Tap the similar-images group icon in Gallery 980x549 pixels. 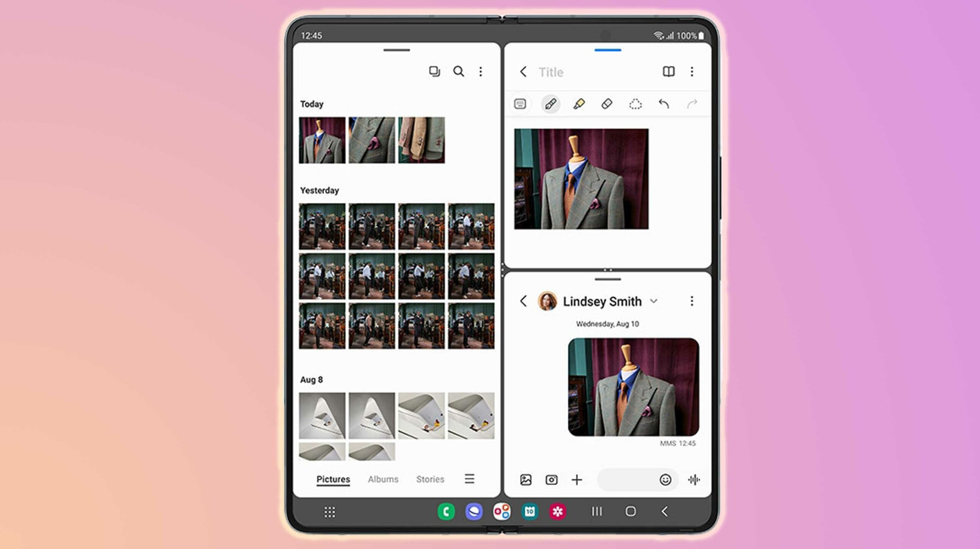(x=434, y=72)
